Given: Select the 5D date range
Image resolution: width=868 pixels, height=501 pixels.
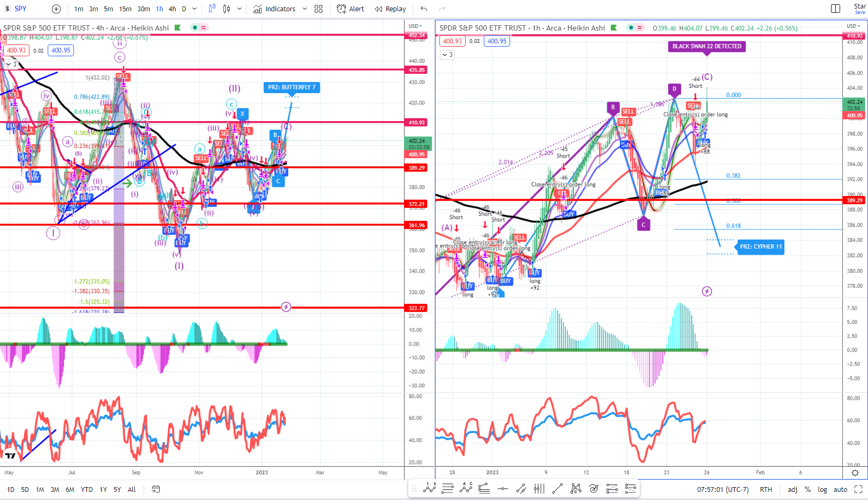Looking at the screenshot, I should (25, 490).
